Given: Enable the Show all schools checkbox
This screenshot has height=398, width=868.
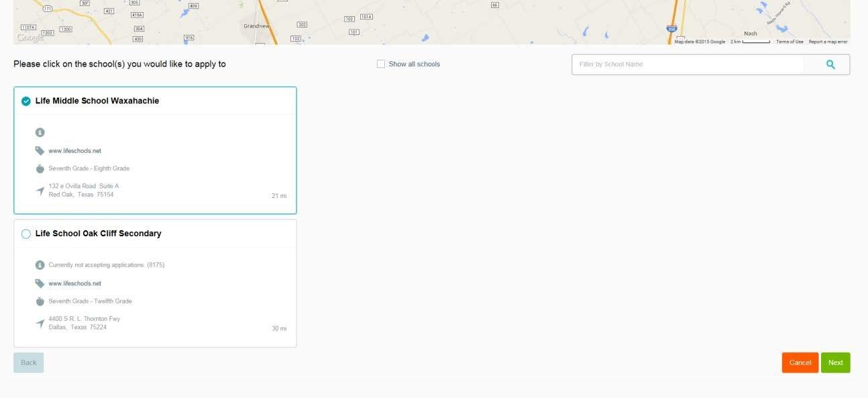Looking at the screenshot, I should point(381,64).
